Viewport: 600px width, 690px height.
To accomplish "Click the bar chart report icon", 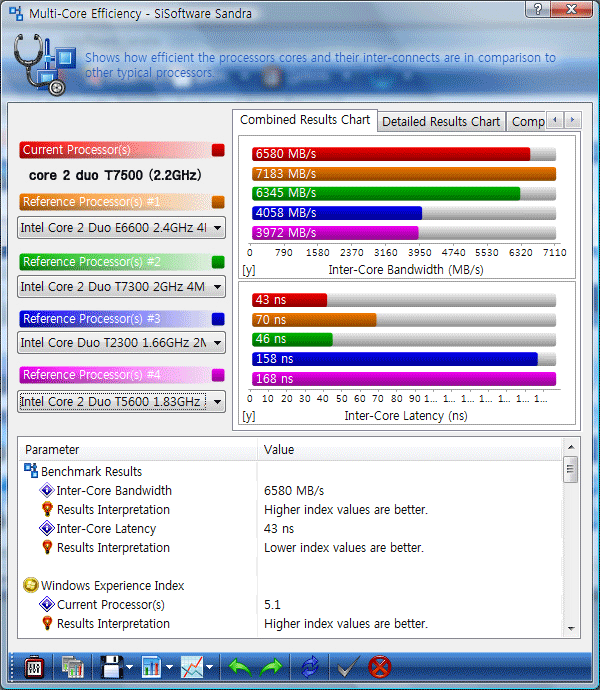I will point(151,668).
